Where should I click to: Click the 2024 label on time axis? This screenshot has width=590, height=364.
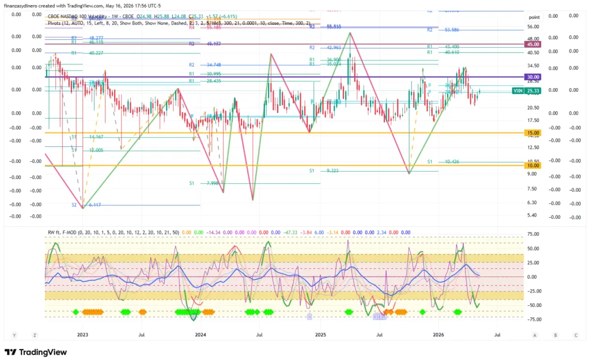point(201,335)
